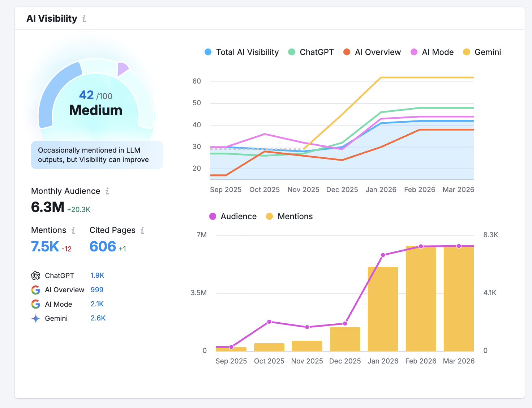Click the Gemini sparkle icon
This screenshot has height=408, width=532.
click(x=36, y=319)
